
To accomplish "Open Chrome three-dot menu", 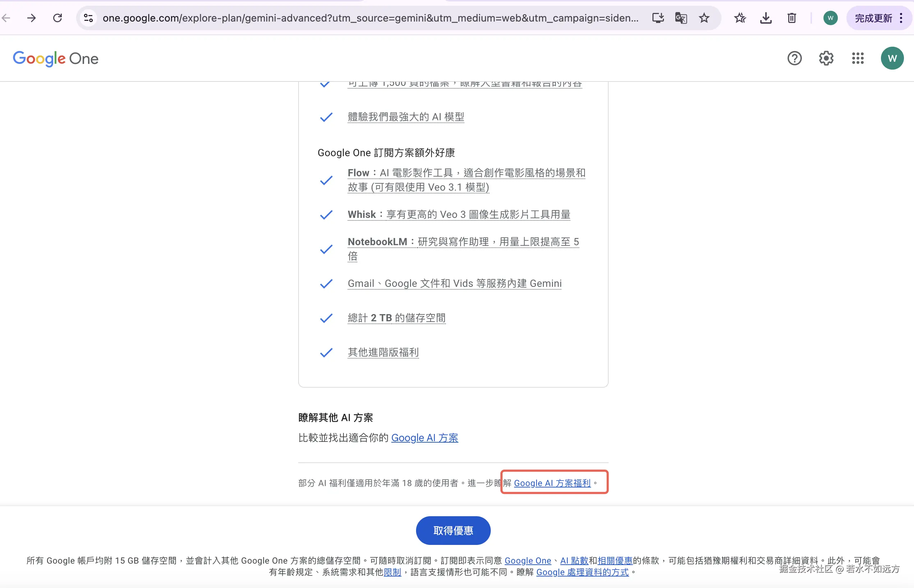I will click(901, 18).
